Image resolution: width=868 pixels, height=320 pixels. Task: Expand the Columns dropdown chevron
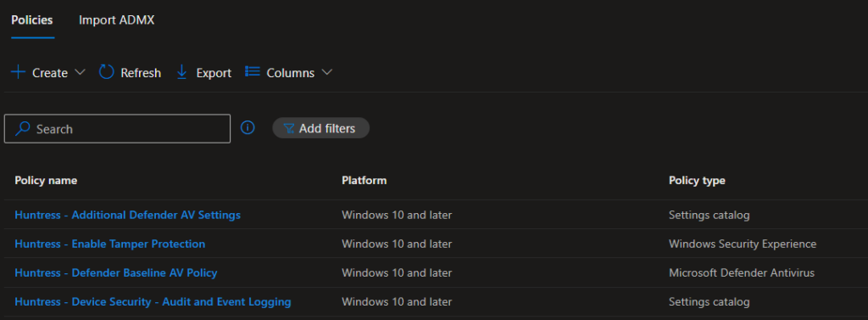pos(326,72)
